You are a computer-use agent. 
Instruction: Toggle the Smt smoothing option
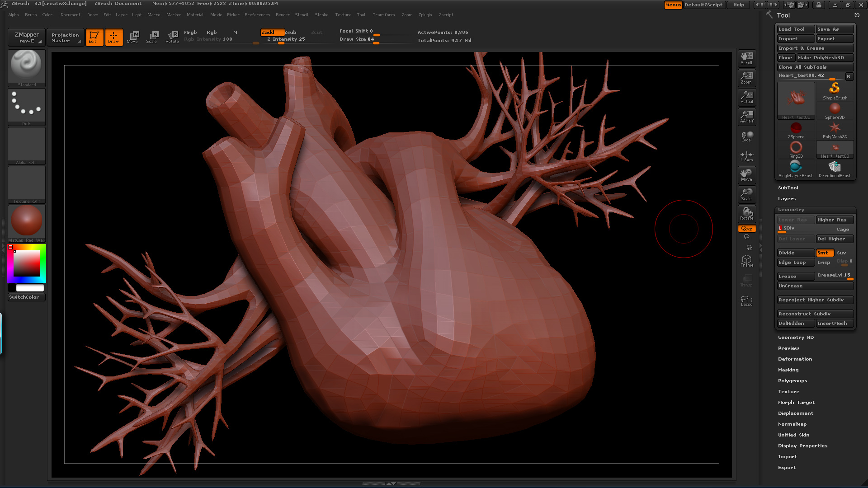tap(824, 253)
